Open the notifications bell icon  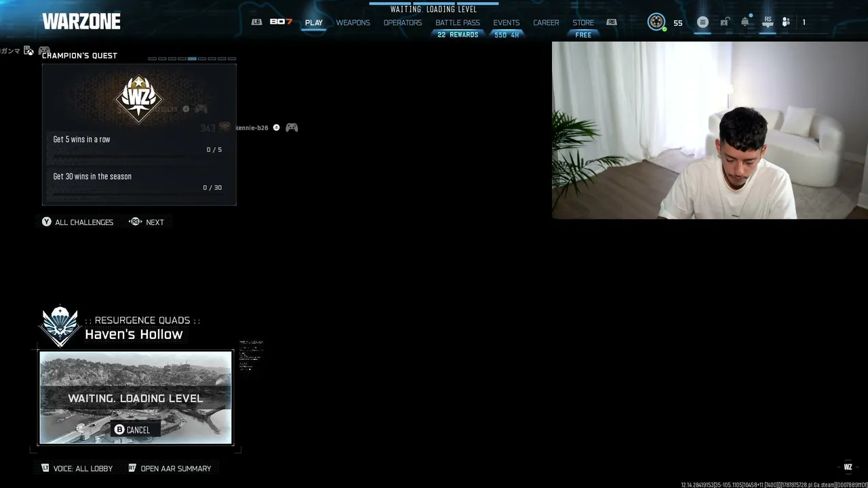click(745, 22)
